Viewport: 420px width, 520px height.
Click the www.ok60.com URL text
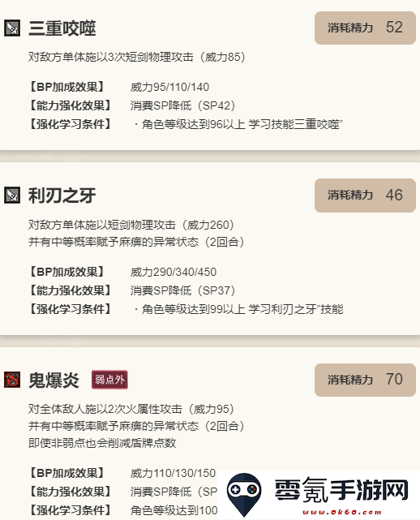(342, 513)
